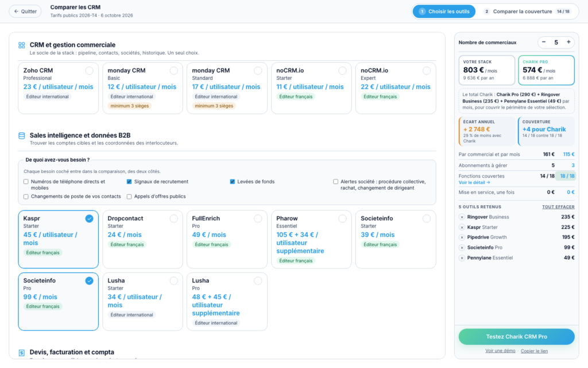This screenshot has width=588, height=368.
Task: Select Lusha Starter card
Action: coord(142,301)
